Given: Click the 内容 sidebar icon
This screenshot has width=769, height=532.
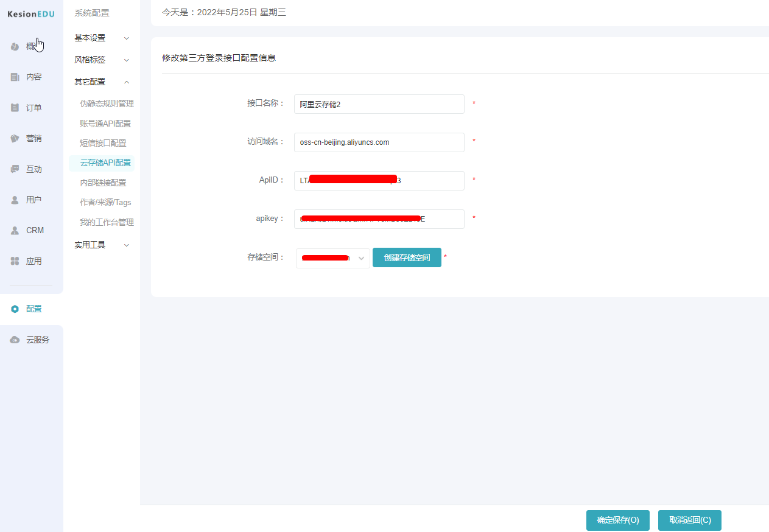Looking at the screenshot, I should click(15, 77).
